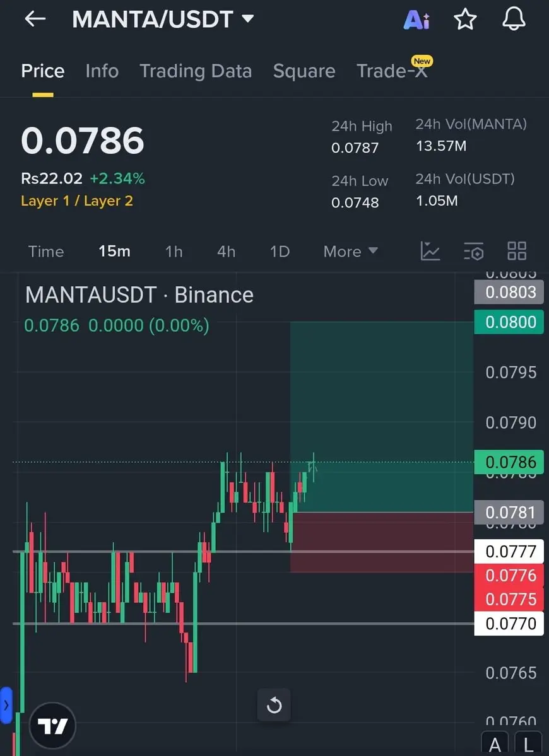This screenshot has width=549, height=756.
Task: Toggle log scale L button
Action: coord(528,745)
